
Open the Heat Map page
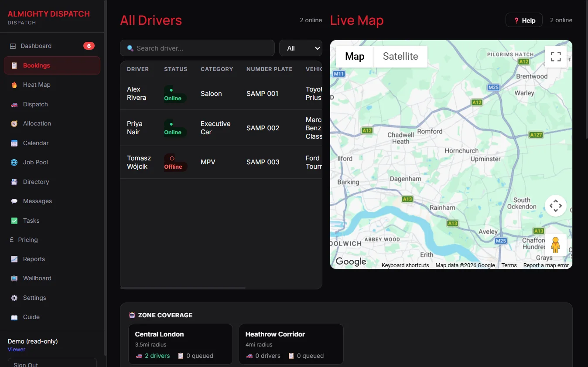coord(52,85)
